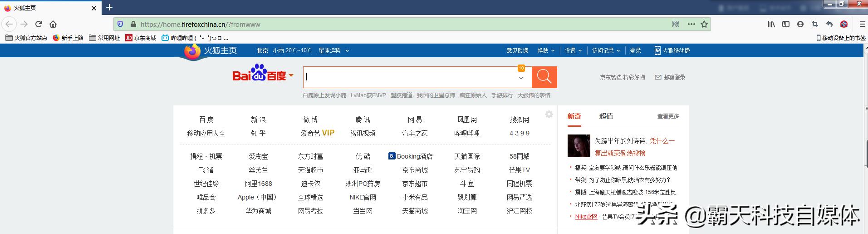
Task: Open 拼多多 link
Action: point(206,211)
